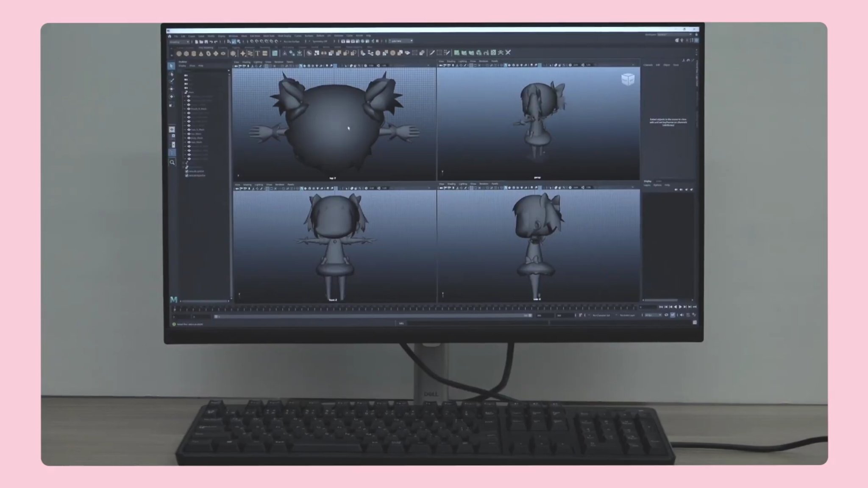Open the Shading menu in top-left viewport

point(246,62)
